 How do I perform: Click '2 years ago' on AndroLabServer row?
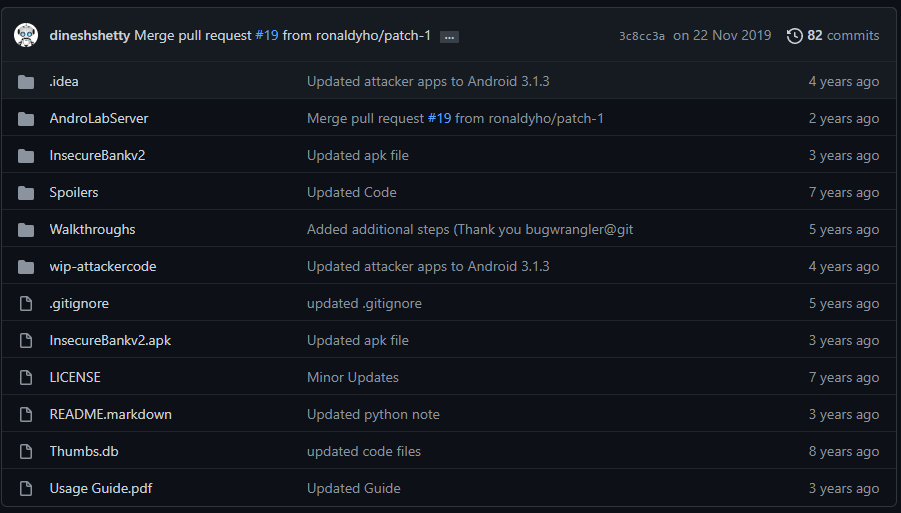pyautogui.click(x=844, y=119)
